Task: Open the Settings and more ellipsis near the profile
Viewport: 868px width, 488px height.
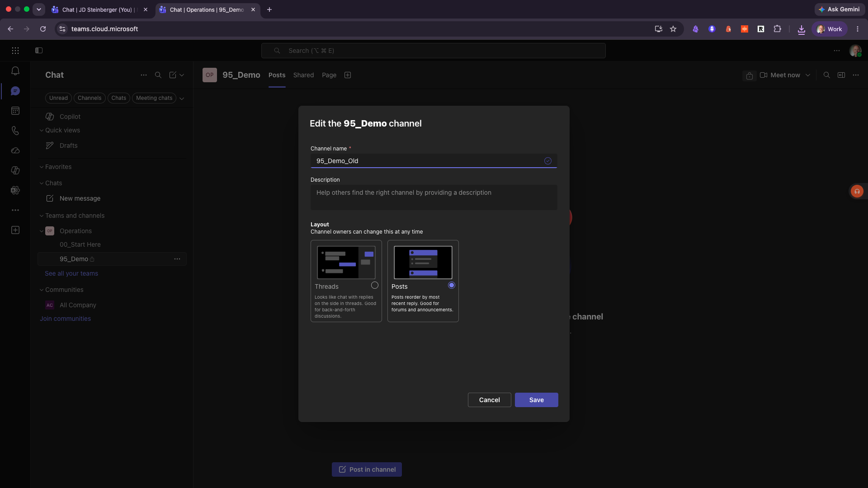Action: pyautogui.click(x=837, y=51)
